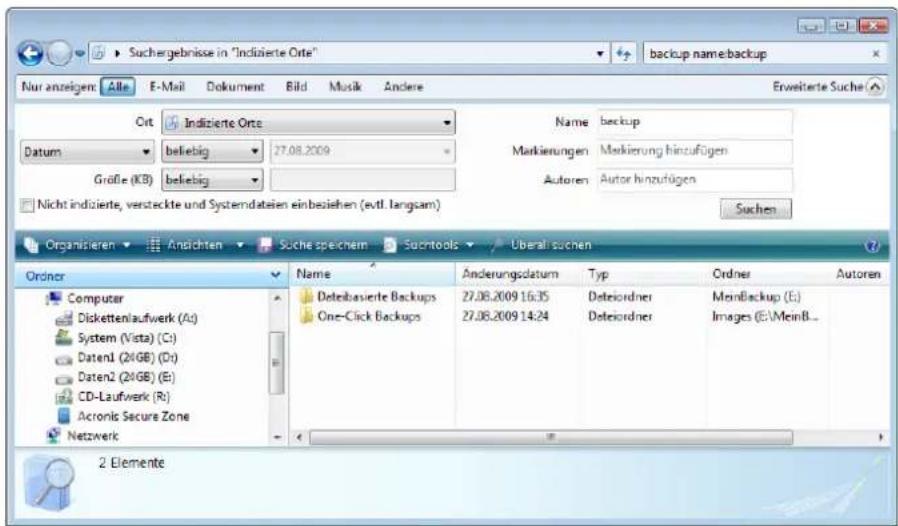Refresh the search results with the refresh icon
Viewport: 898px width, 526px height.
[x=623, y=54]
